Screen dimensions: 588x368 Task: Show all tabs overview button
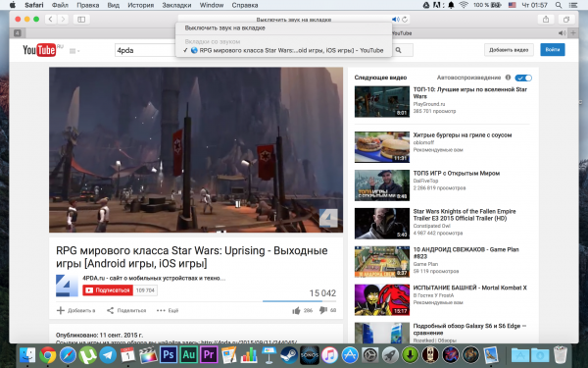click(x=566, y=20)
